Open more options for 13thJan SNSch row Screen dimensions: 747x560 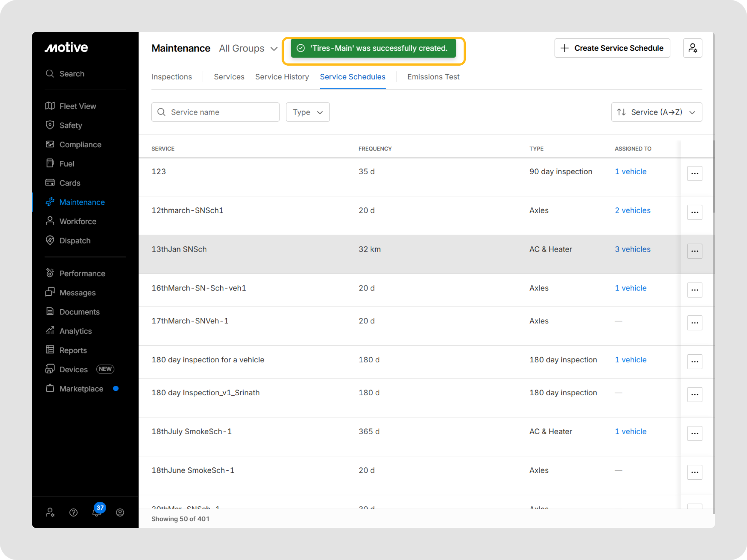[x=694, y=251]
